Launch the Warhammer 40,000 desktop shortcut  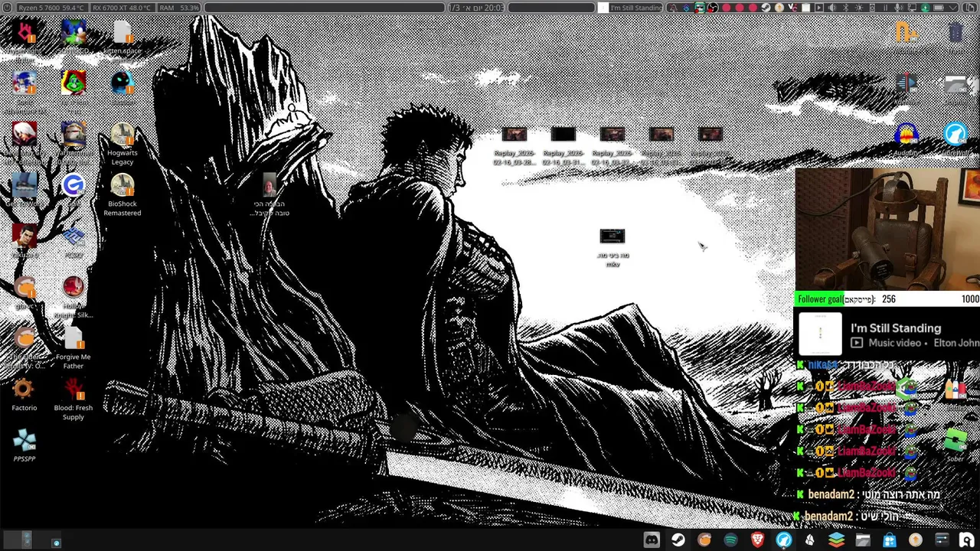[73, 134]
